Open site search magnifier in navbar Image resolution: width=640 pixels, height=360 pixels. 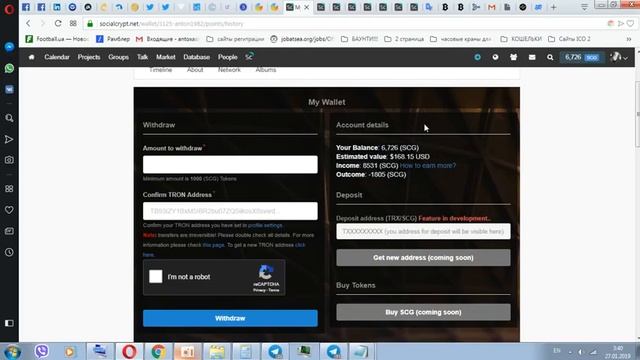550,57
